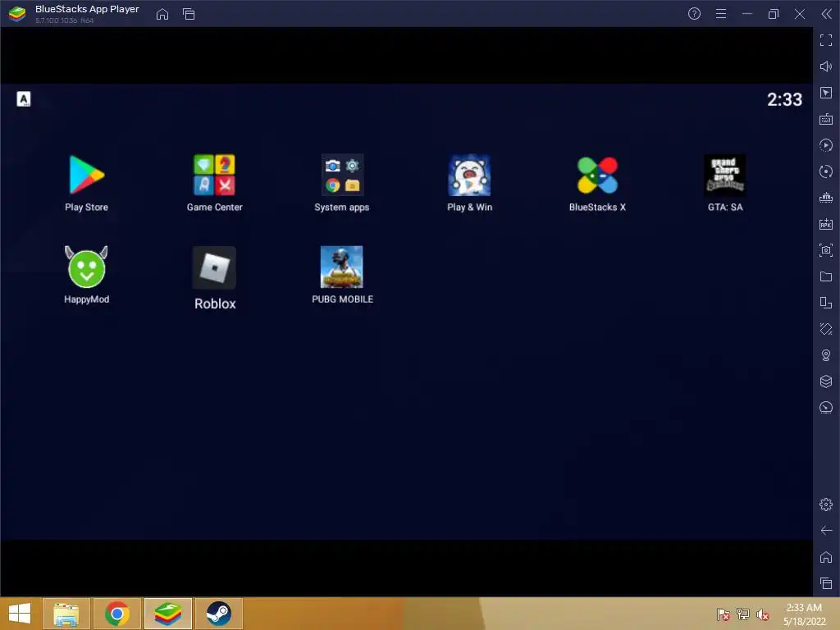Image resolution: width=840 pixels, height=630 pixels.
Task: Toggle cursor lock in side toolbar
Action: tap(826, 93)
